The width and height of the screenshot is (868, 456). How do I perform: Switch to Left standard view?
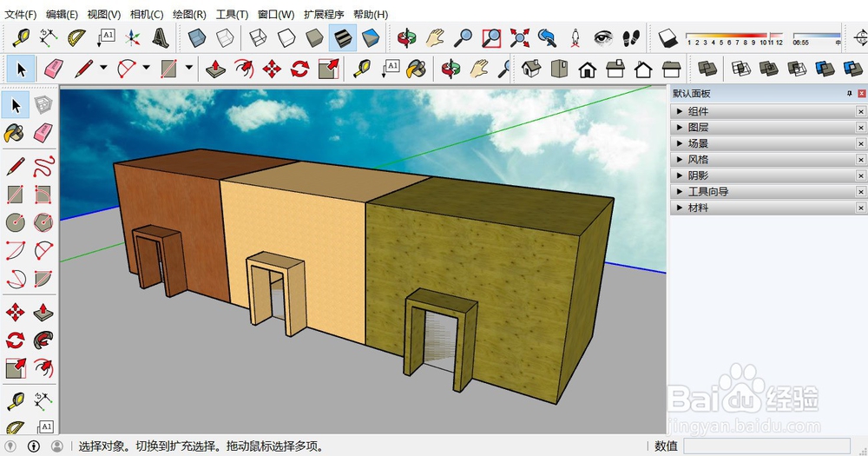pyautogui.click(x=671, y=69)
